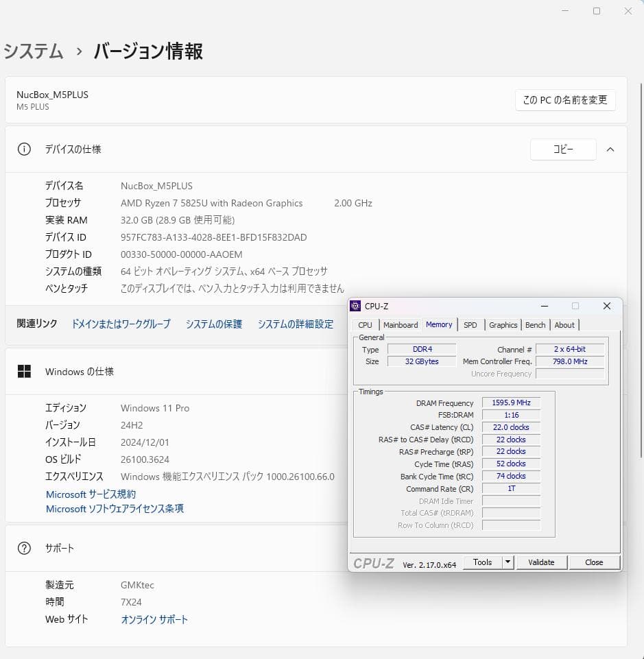This screenshot has height=659, width=644.
Task: Click the question mark icon beside サポート
Action: coord(24,548)
